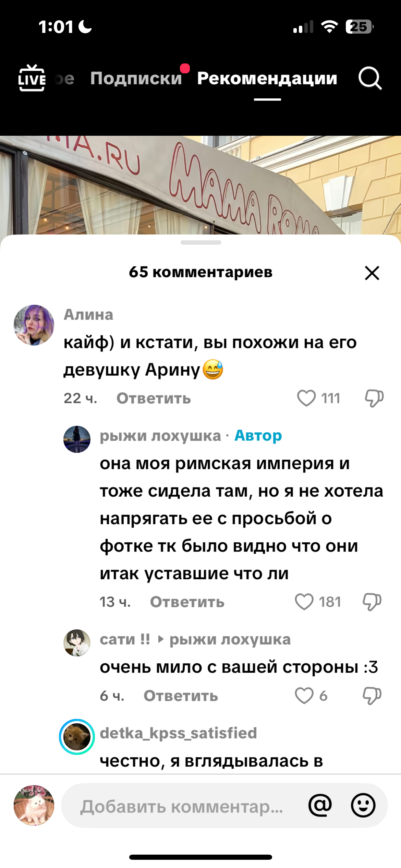Screen dimensions: 401x868
Task: Tap the @ mention icon in comment box
Action: (x=320, y=805)
